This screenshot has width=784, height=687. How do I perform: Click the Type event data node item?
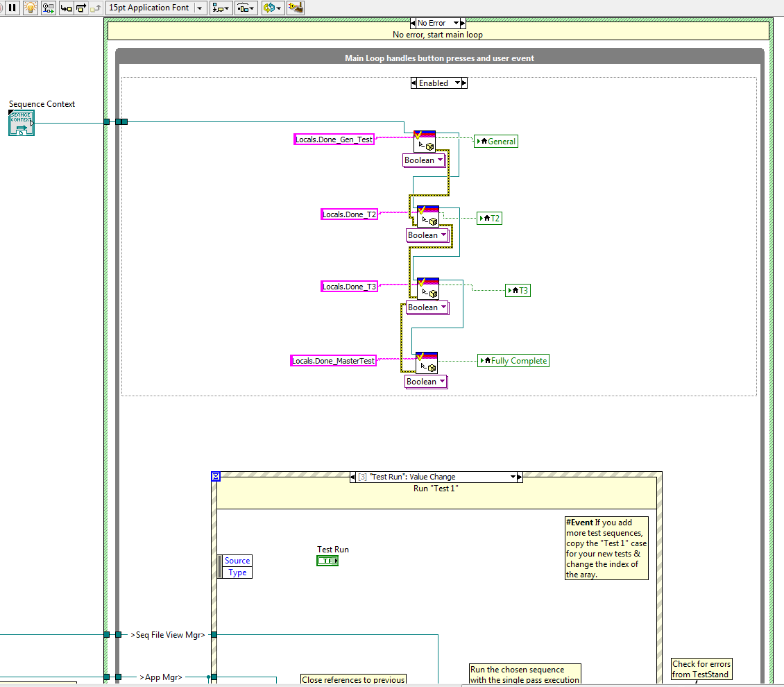click(237, 572)
